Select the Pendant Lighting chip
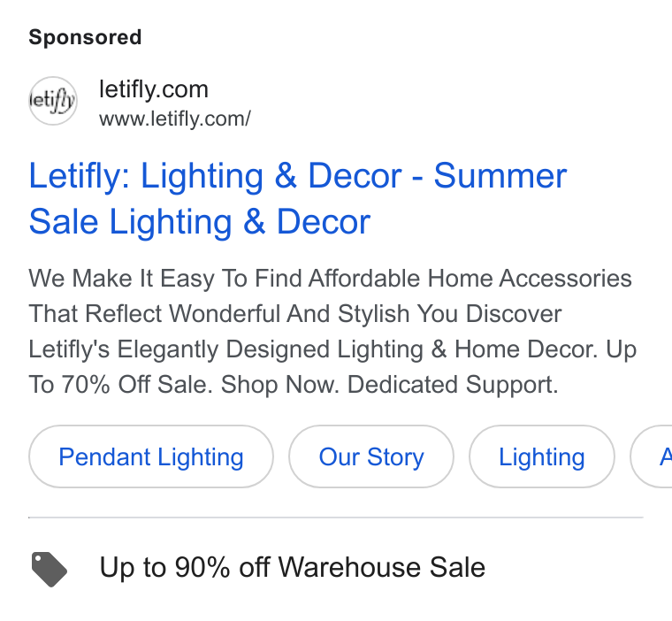This screenshot has height=621, width=672. click(x=151, y=456)
